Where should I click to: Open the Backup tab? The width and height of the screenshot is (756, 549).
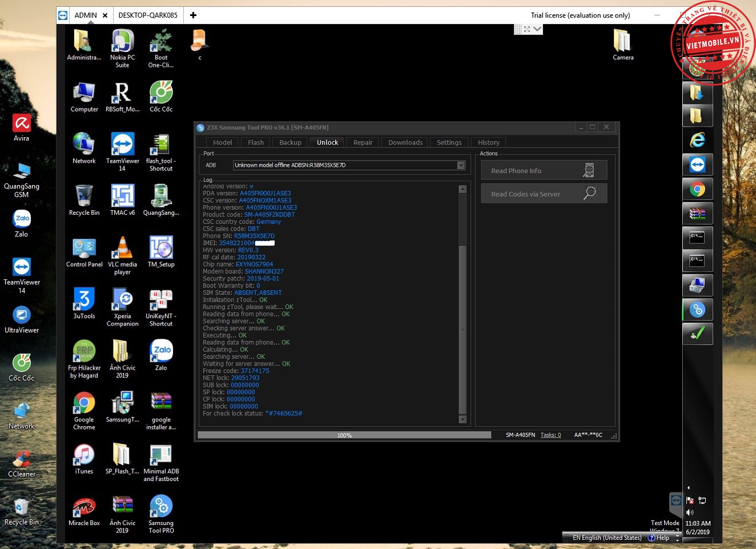(290, 142)
